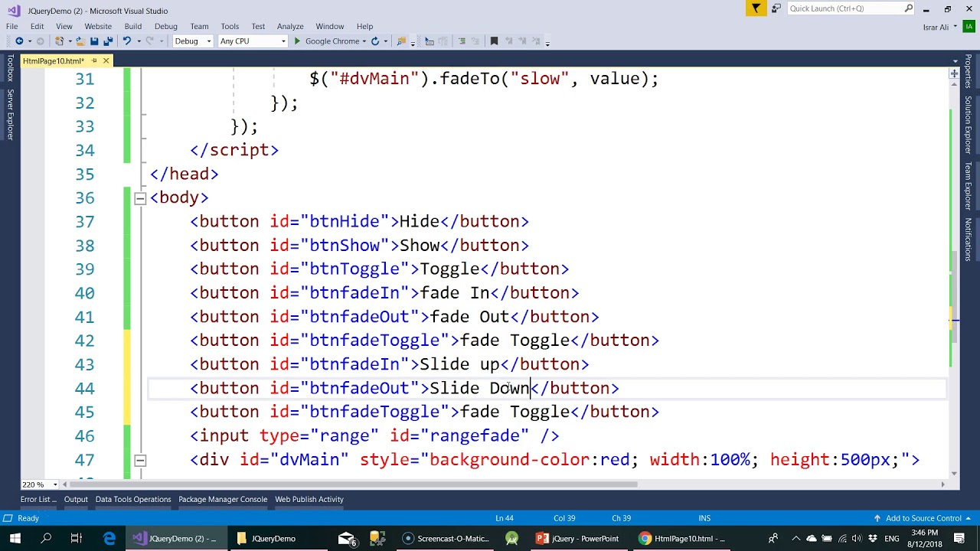Switch to the jQuery PowerPoint taskbar item
This screenshot has height=551, width=980.
[578, 538]
